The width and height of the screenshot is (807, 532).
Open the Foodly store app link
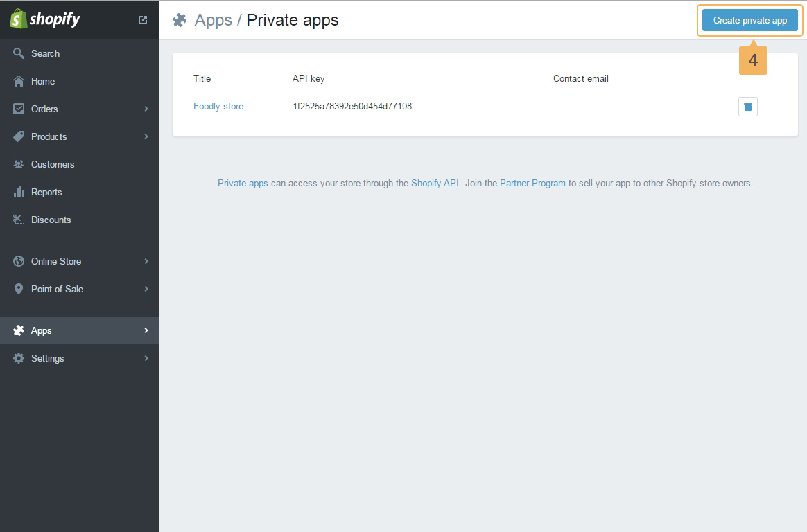tap(218, 106)
